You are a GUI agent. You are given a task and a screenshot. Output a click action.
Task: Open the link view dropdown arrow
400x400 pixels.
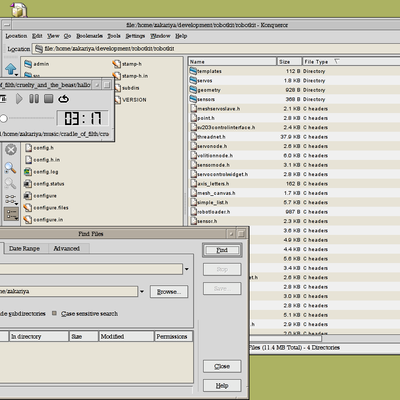pos(16,203)
